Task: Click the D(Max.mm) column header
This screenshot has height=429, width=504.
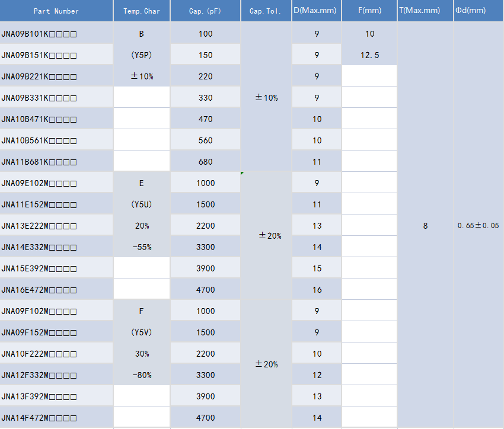Action: (x=317, y=11)
